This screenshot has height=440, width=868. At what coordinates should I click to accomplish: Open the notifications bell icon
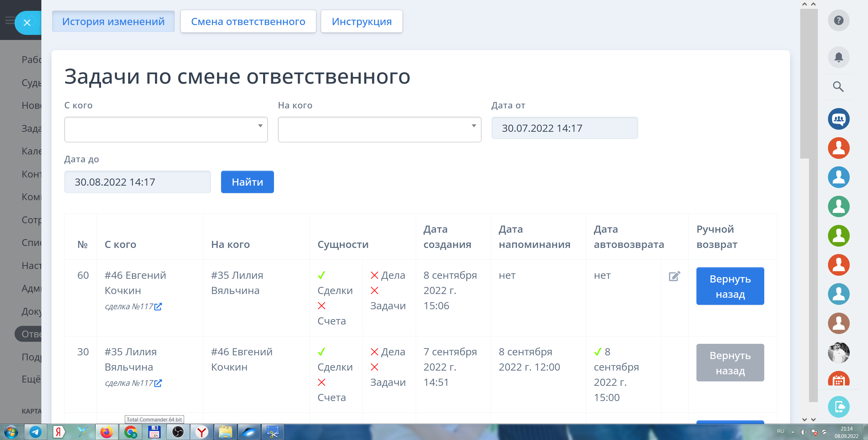click(838, 57)
